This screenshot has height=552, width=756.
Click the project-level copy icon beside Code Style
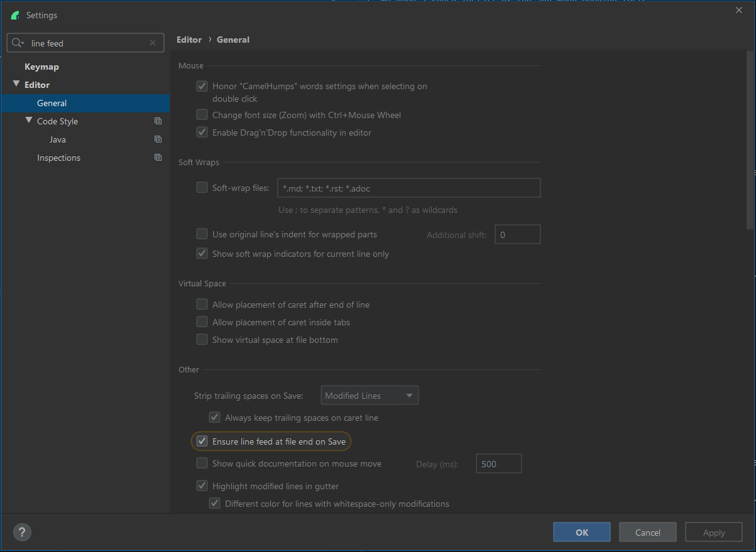(158, 121)
